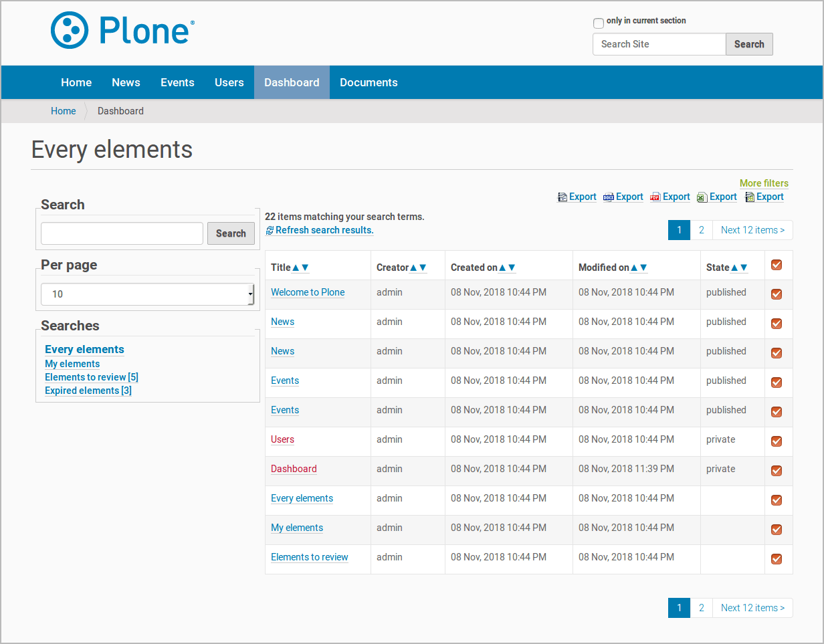
Task: Open the red Users link in the table
Action: [282, 439]
